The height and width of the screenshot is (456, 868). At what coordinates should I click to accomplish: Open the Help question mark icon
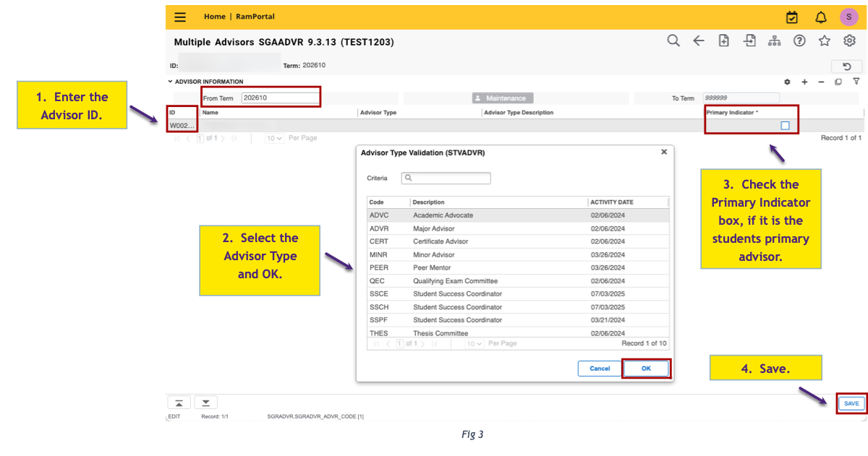[x=799, y=40]
